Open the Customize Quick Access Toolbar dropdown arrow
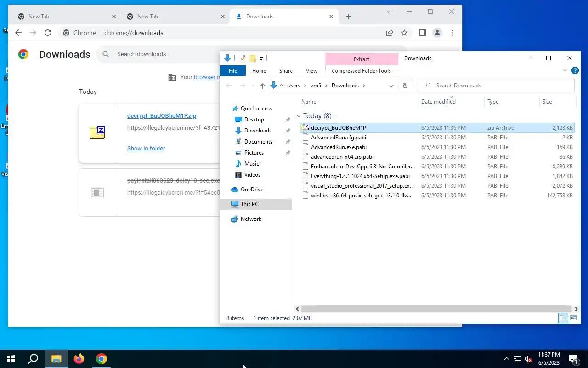 (x=261, y=58)
